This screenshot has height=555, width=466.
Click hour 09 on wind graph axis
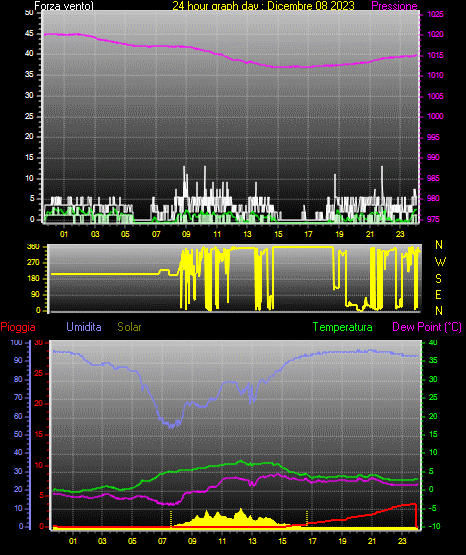click(186, 234)
